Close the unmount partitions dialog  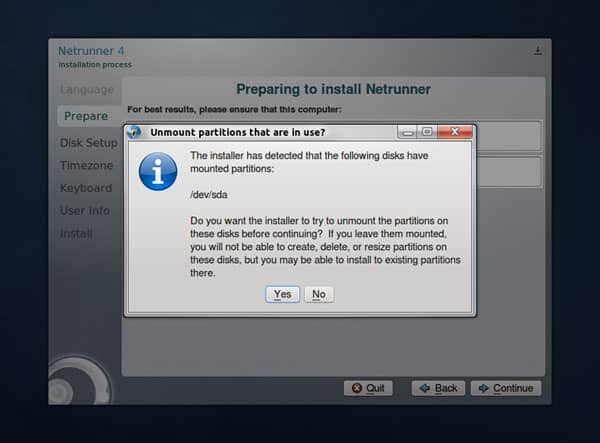coord(455,132)
